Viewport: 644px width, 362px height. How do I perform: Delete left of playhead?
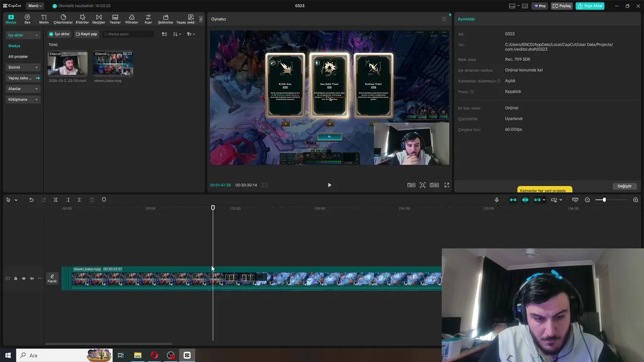click(x=67, y=200)
